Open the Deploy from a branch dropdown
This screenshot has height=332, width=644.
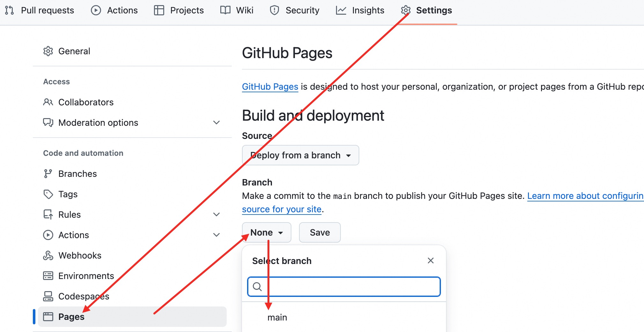(301, 155)
